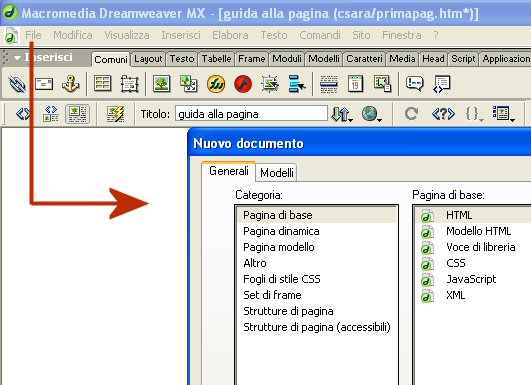
Task: Choose HTML in Pagina di base list
Action: pyautogui.click(x=473, y=215)
